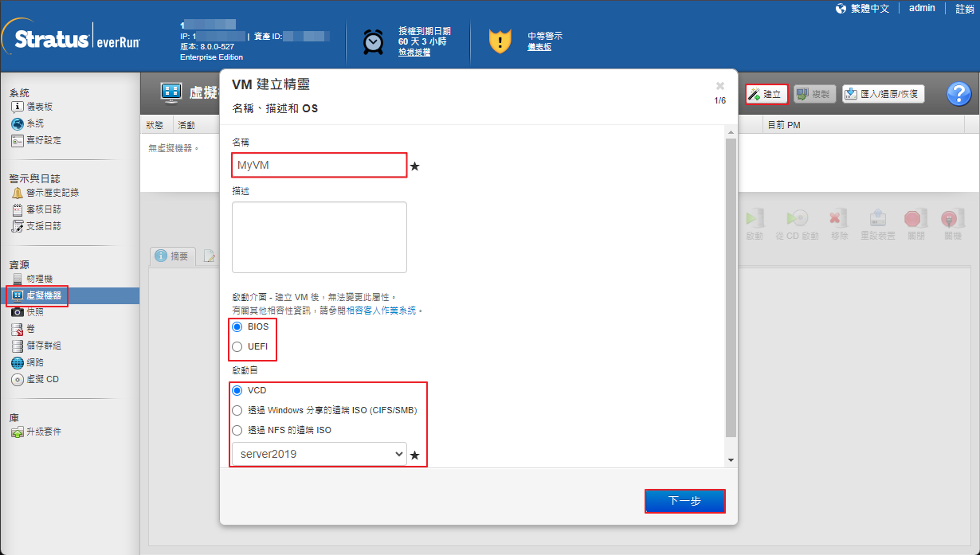Open the server2019 VCD dropdown
This screenshot has width=980, height=555.
pos(319,454)
